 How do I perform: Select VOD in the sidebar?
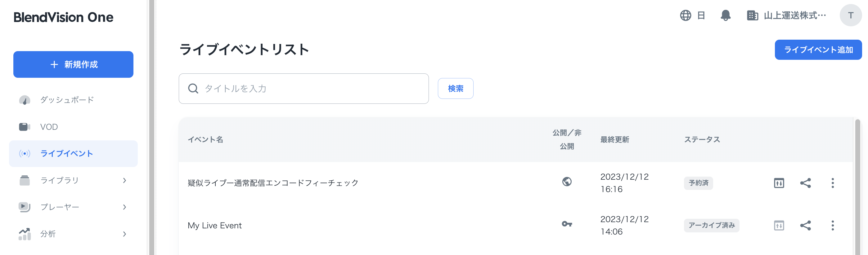(x=49, y=126)
